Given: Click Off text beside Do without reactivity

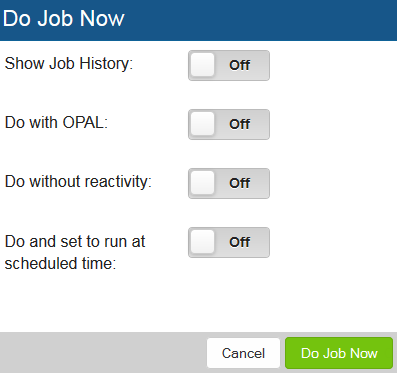Looking at the screenshot, I should (239, 183).
